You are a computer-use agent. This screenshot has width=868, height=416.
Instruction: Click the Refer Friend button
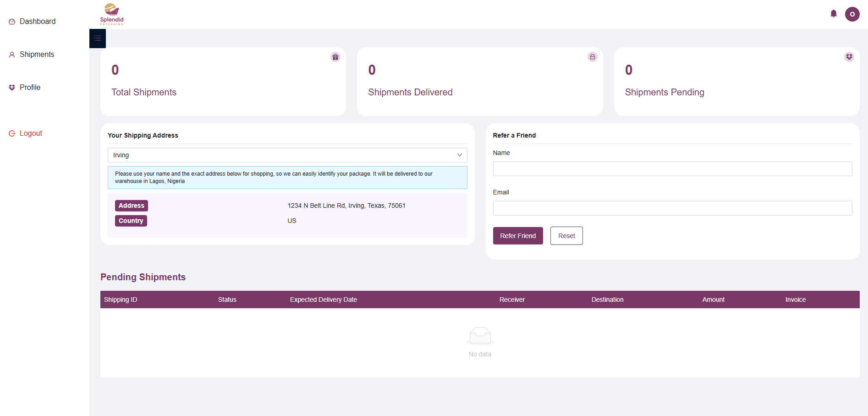(518, 236)
